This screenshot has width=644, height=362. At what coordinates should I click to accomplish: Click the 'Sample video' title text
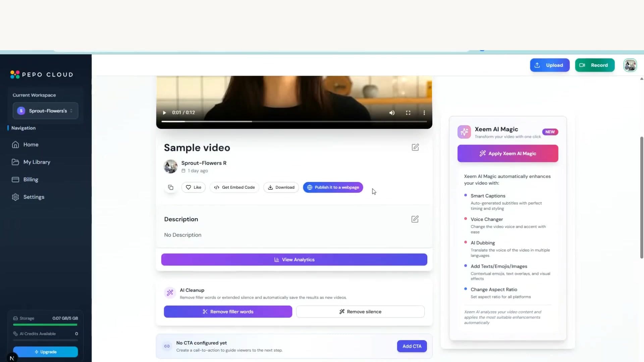197,147
